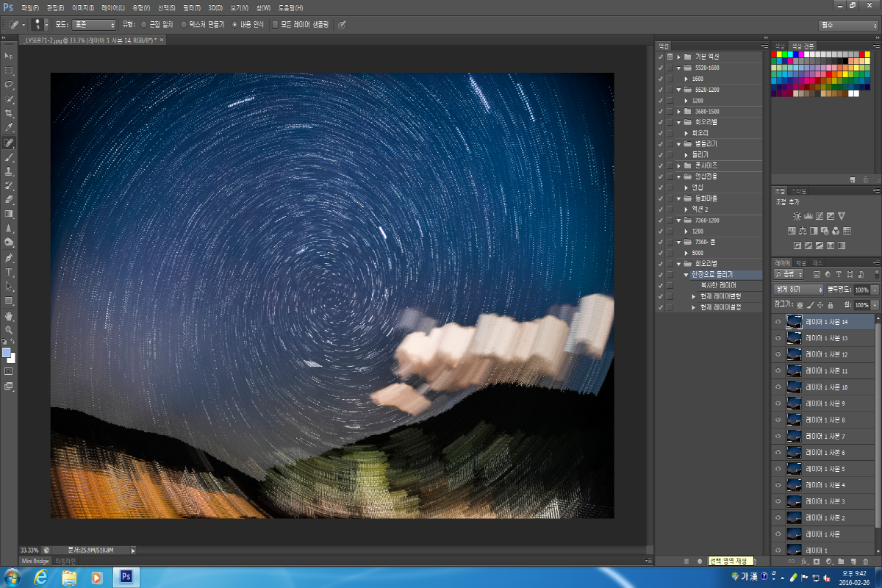Viewport: 882px width, 588px height.
Task: Select the Horizontal Type tool
Action: point(9,272)
